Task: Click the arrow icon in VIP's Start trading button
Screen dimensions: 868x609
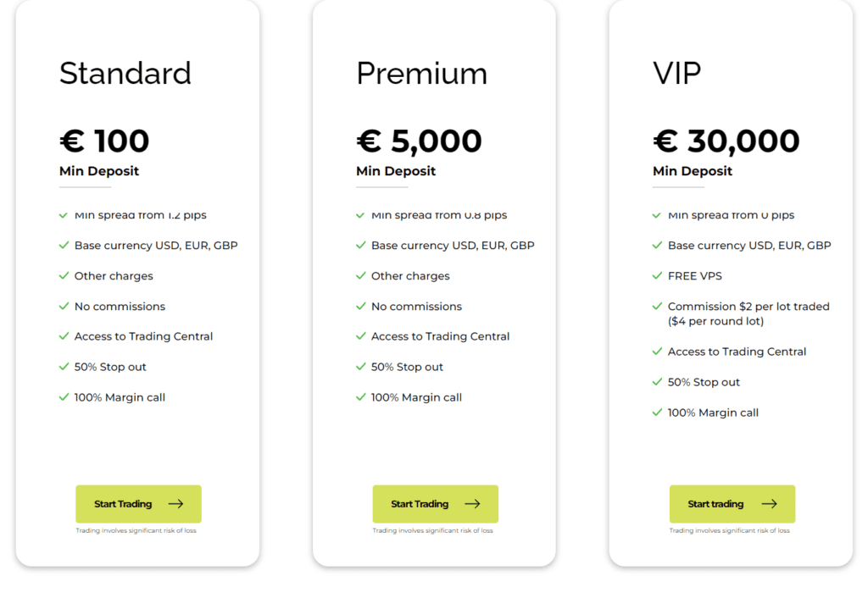Action: pos(770,504)
